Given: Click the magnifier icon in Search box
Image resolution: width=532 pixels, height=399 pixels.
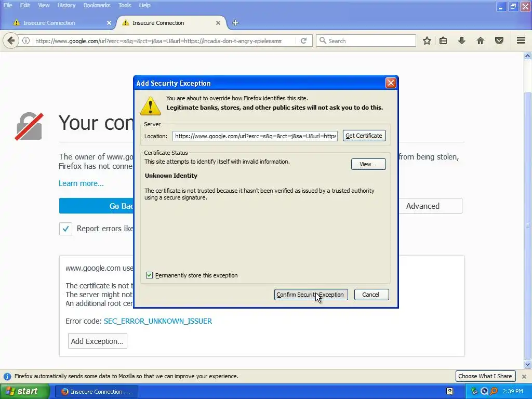Looking at the screenshot, I should (323, 41).
